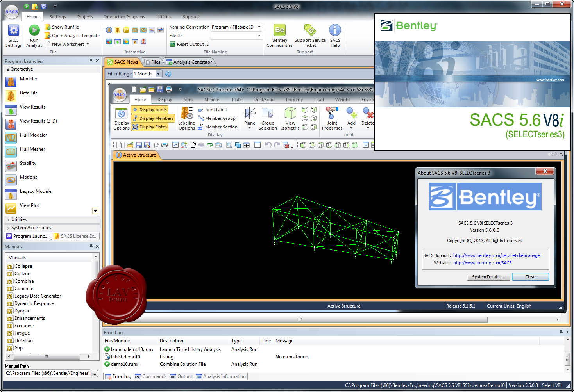Open Bentley Communities icon
This screenshot has width=574, height=392.
pos(280,30)
